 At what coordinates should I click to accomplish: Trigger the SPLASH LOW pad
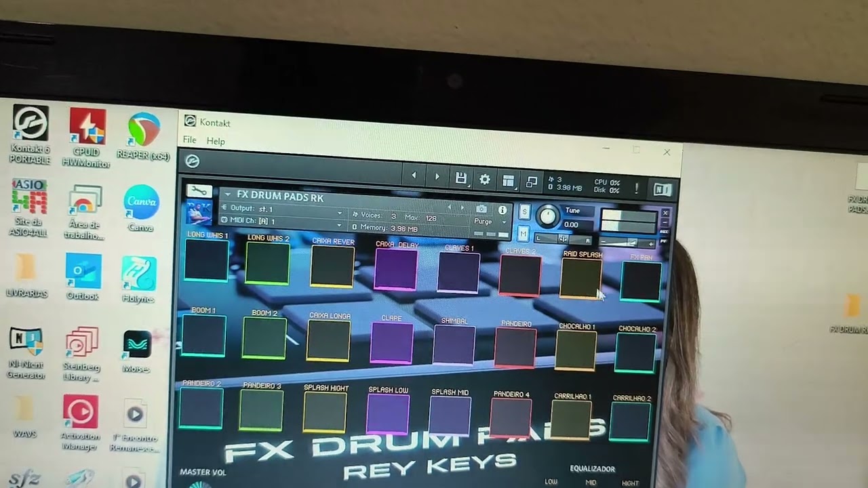[388, 415]
